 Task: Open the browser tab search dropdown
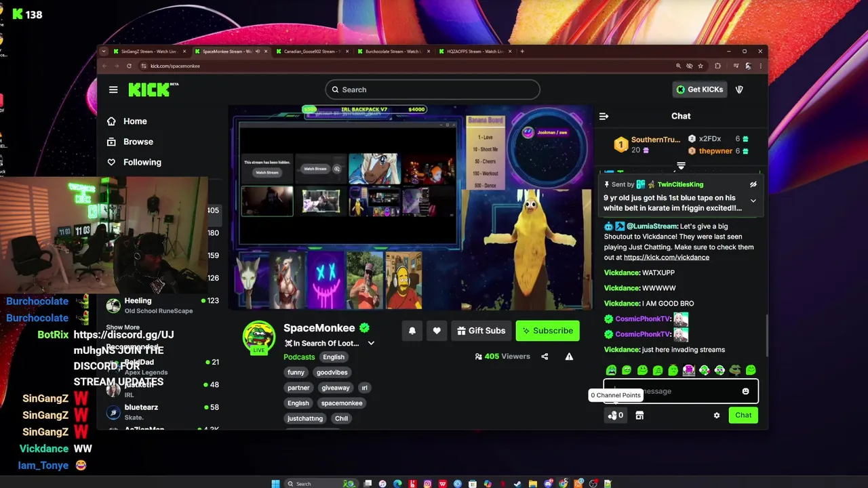(x=104, y=52)
